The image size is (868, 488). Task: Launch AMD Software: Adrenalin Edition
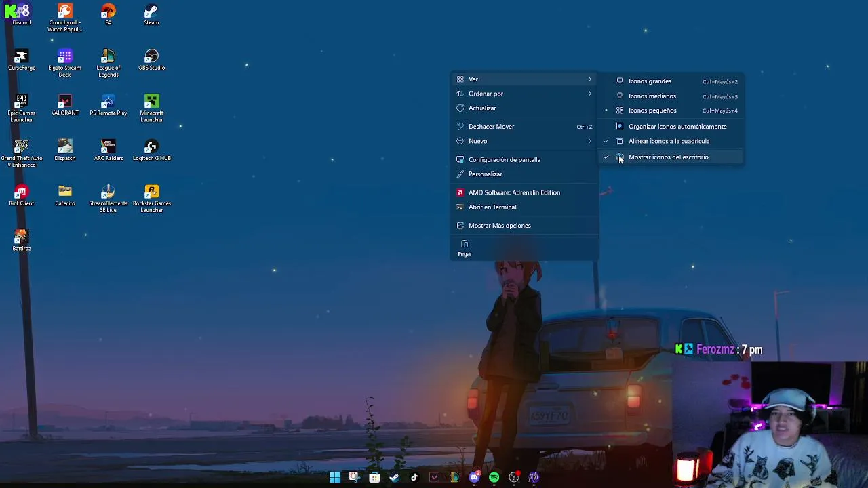pyautogui.click(x=525, y=192)
